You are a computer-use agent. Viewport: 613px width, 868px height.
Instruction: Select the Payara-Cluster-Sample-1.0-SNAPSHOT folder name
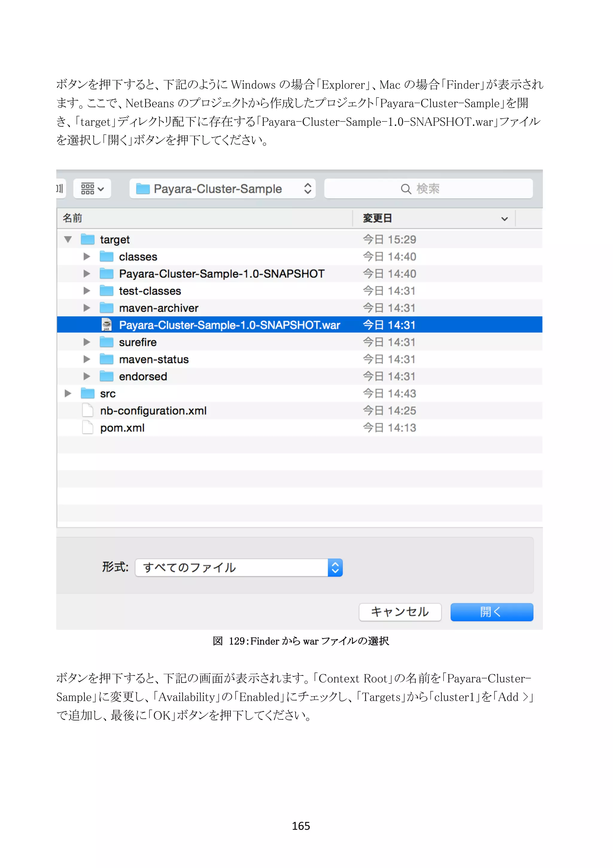222,274
